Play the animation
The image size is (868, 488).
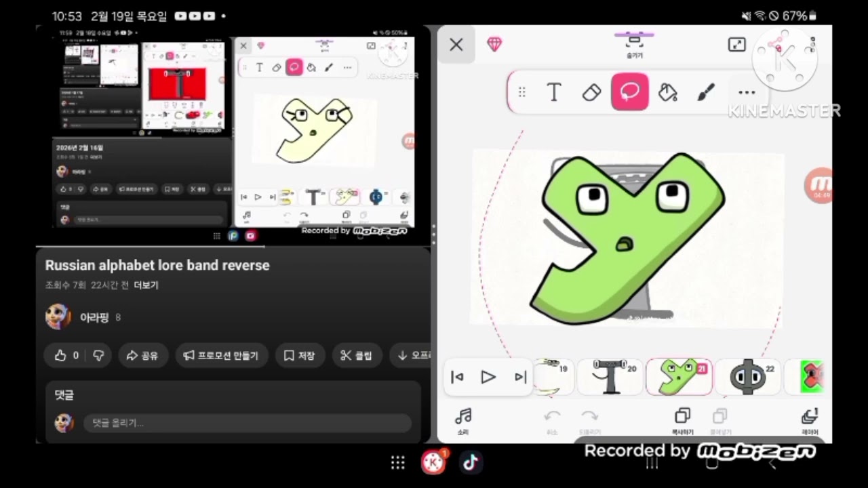tap(488, 378)
